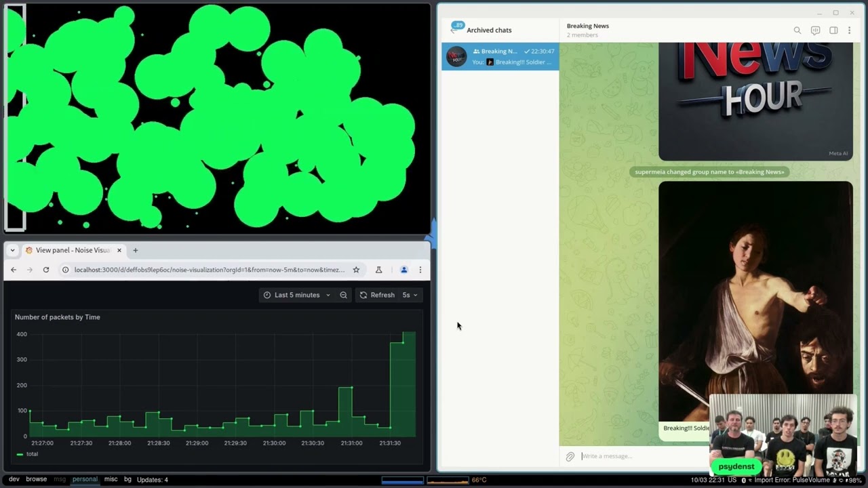868x488 pixels.
Task: Open Chrome profile icon
Action: pos(404,270)
